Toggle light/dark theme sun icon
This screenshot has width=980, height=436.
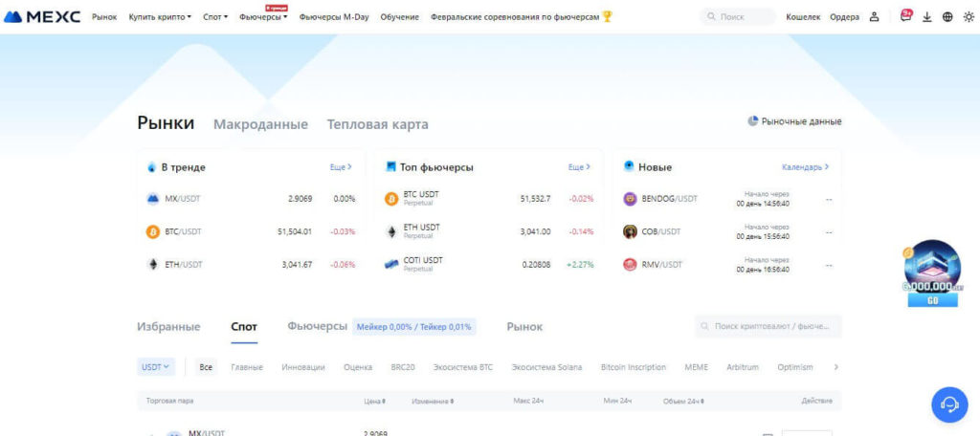[967, 17]
